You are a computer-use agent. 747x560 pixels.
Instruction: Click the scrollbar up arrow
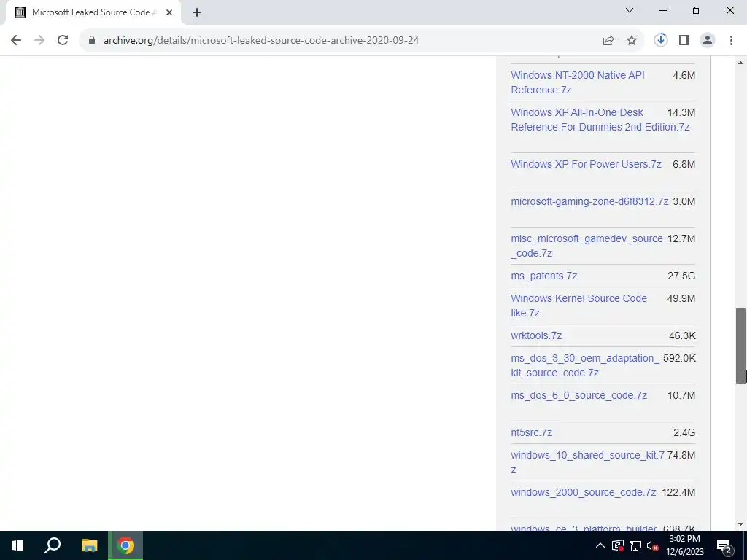[x=740, y=63]
